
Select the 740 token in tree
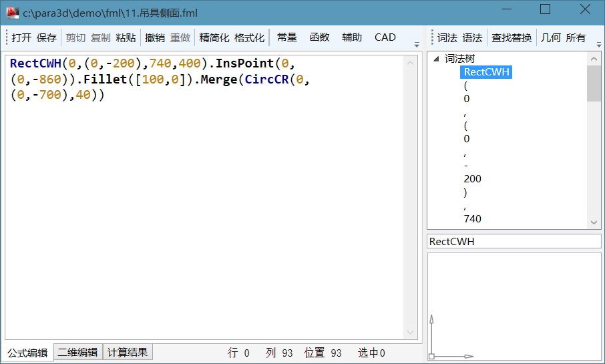click(x=472, y=219)
